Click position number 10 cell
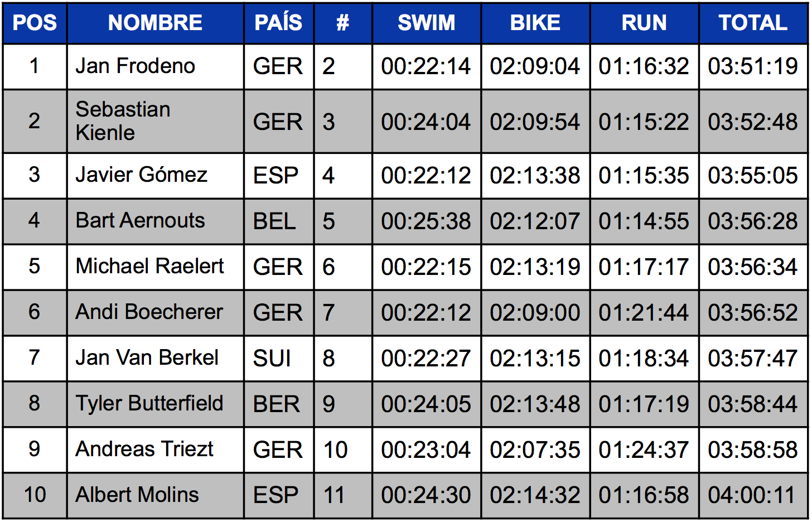This screenshot has height=522, width=812. pos(35,496)
